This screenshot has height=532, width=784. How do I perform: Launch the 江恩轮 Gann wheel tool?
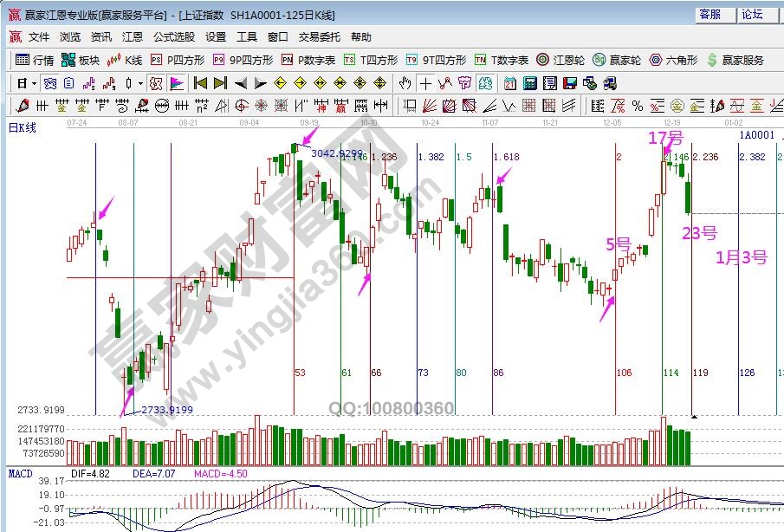560,60
